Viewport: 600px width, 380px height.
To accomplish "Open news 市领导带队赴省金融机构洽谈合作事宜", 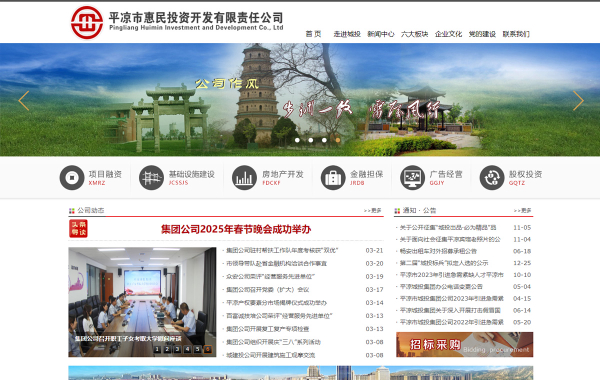I will tap(277, 263).
